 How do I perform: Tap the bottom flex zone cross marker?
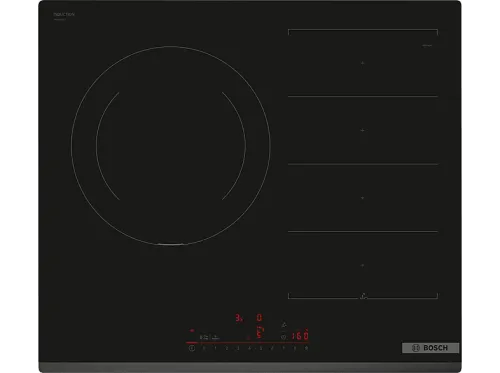(363, 265)
